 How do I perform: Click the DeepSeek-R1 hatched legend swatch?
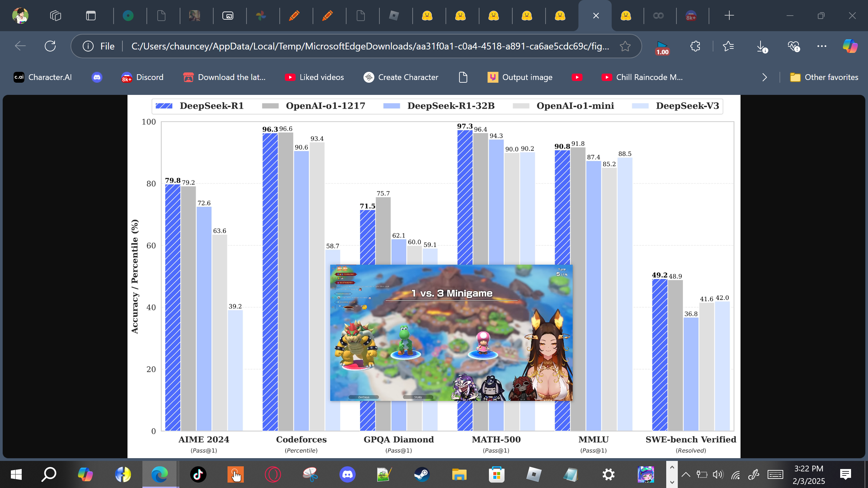click(x=164, y=106)
